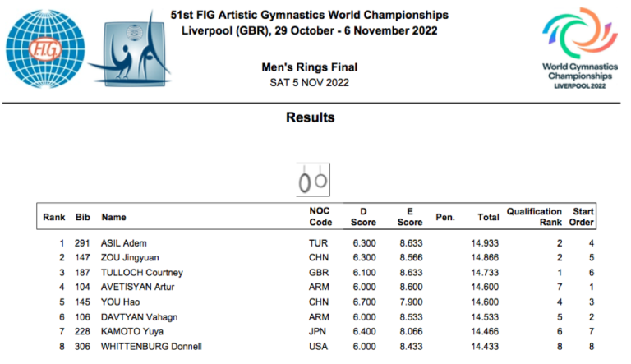Select the Total column header
The image size is (631, 364).
coord(488,218)
